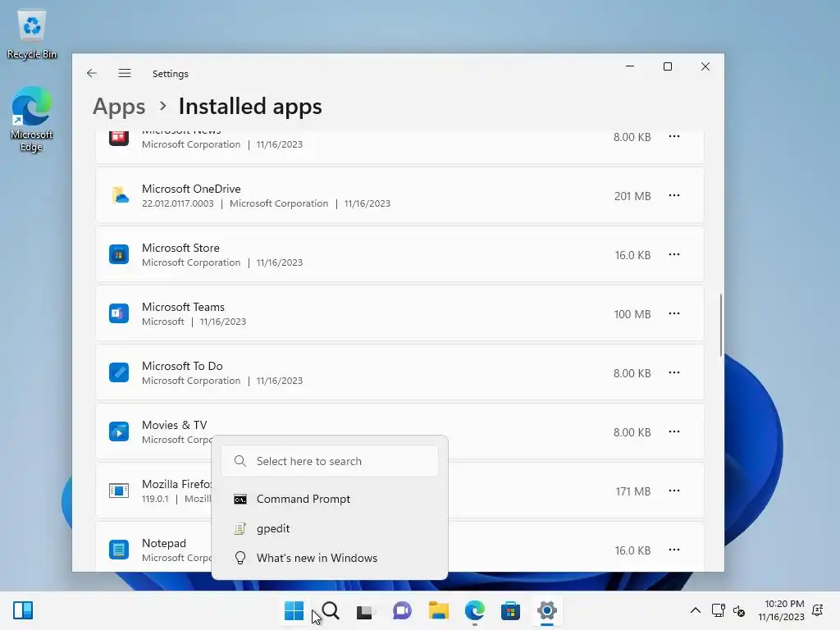Screen dimensions: 840x630
Task: Click the Mozilla Firefox app icon
Action: (119, 491)
